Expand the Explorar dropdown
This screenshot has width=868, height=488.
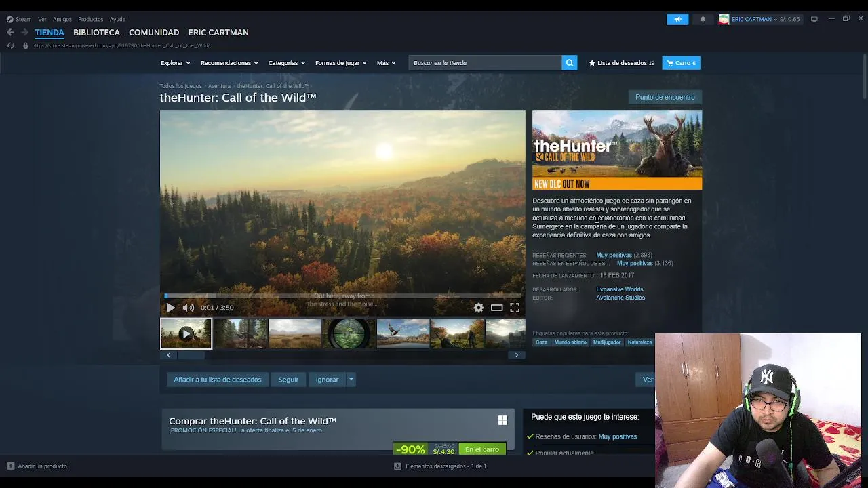tap(175, 62)
